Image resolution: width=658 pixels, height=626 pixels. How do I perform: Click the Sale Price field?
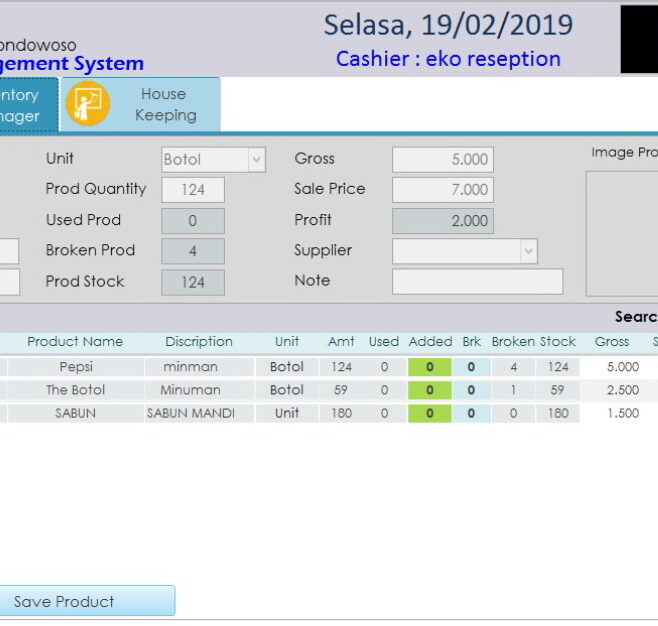point(442,190)
